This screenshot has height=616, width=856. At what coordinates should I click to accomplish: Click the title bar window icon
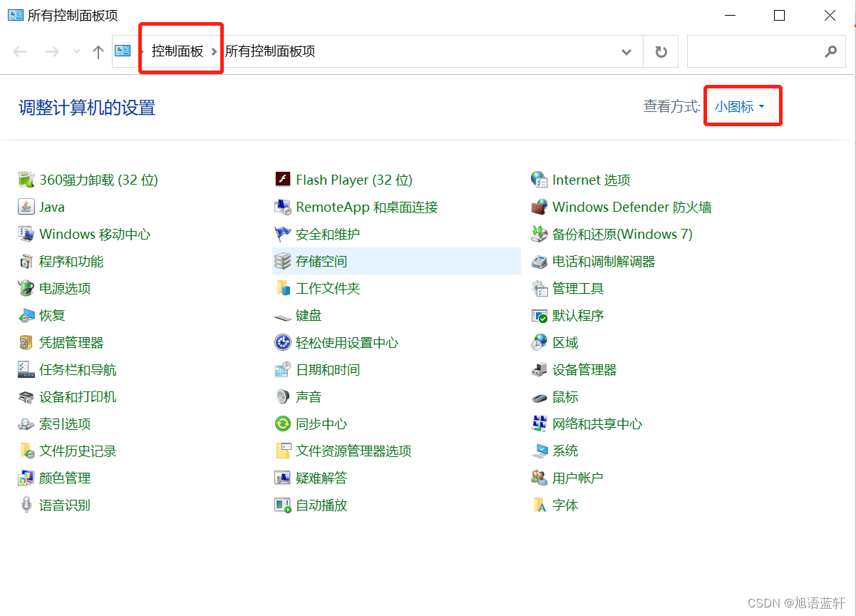(15, 15)
